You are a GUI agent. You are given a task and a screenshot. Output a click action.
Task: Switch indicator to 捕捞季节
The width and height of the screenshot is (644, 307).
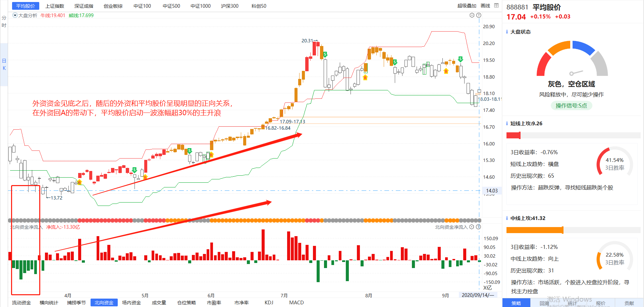click(x=76, y=303)
